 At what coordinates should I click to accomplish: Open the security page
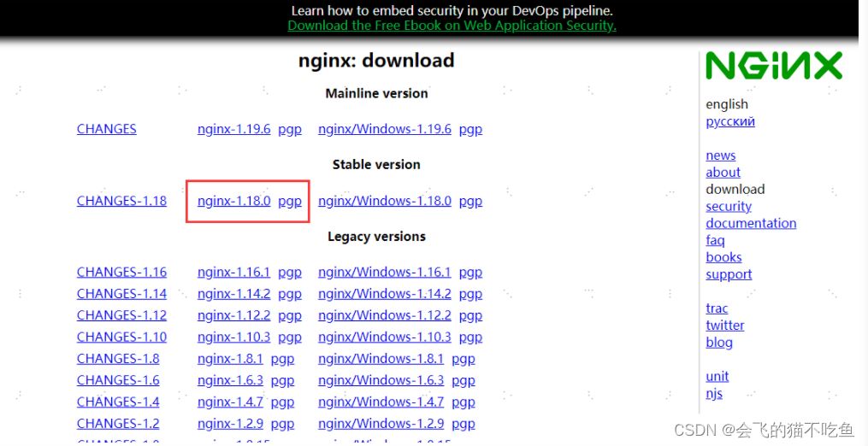729,207
